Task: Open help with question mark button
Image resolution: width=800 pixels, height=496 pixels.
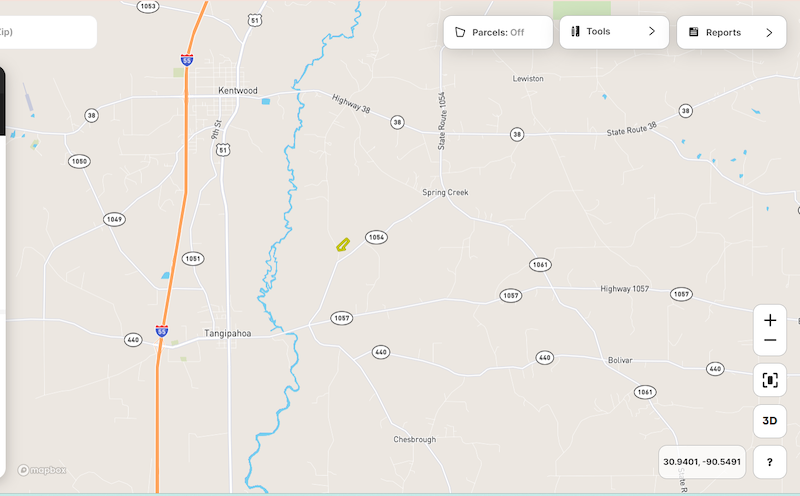Action: pos(770,462)
